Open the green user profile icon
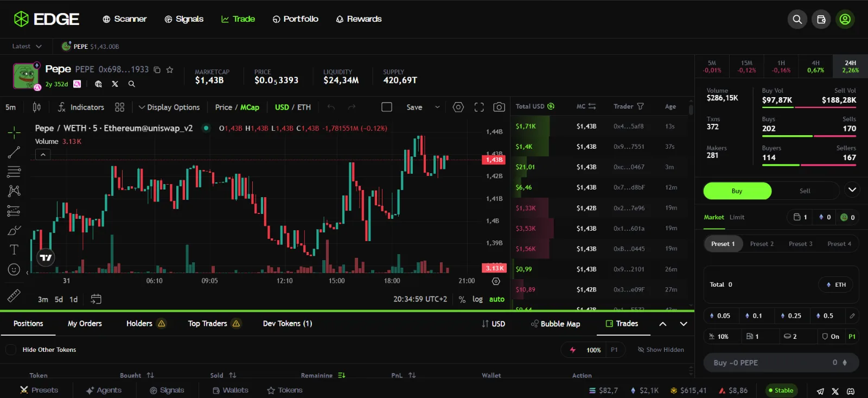The height and width of the screenshot is (398, 868). (845, 20)
